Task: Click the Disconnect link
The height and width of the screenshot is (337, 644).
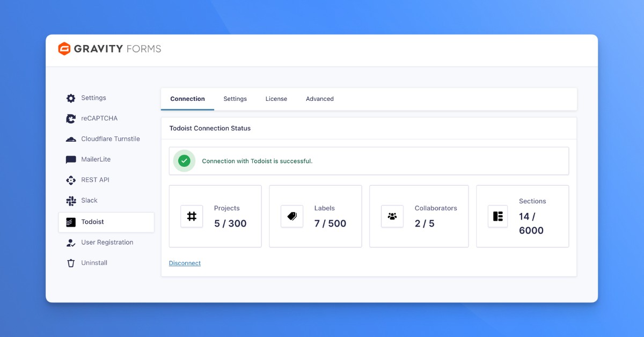Action: tap(185, 263)
